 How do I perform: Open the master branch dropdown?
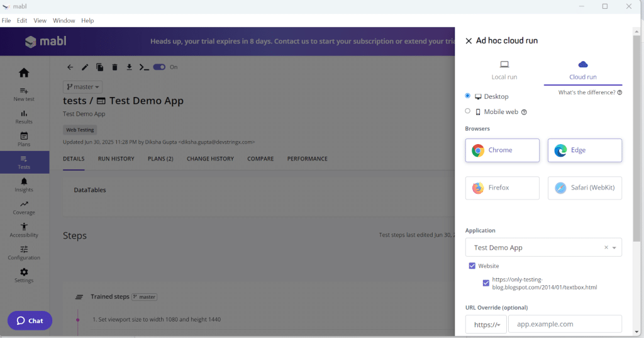click(82, 87)
